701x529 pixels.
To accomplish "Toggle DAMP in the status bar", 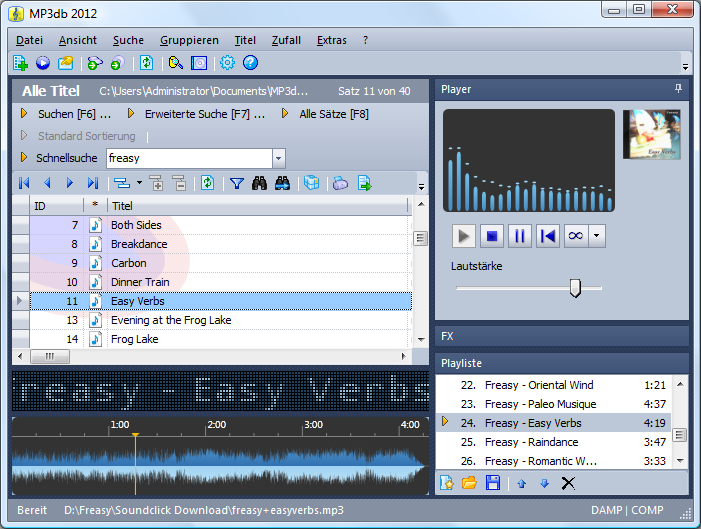I will [606, 510].
